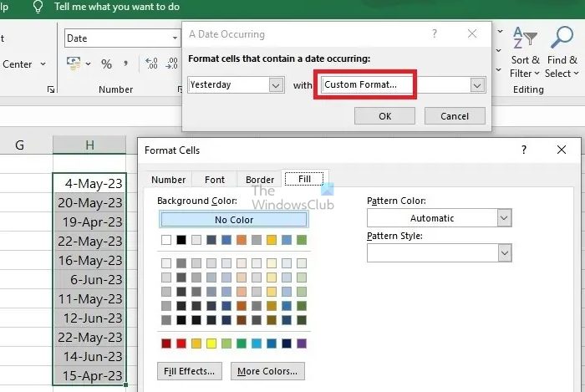Open the Number group dialog launcher

pos(174,89)
